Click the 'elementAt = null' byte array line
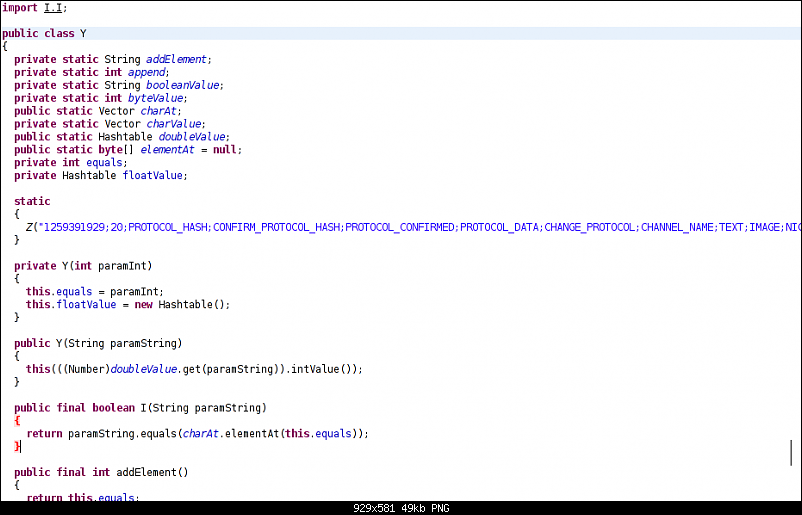The image size is (802, 515). pos(128,149)
